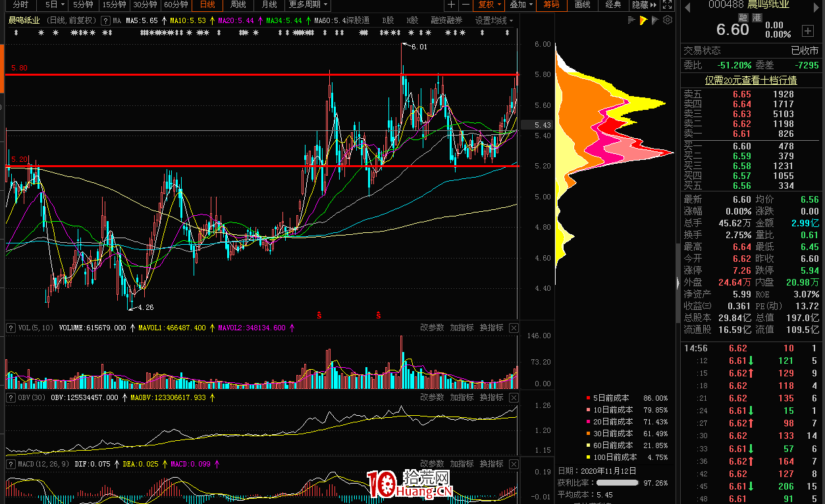Click 改参数 in the OBV panel
Screen dimensions: 825x504
click(432, 397)
